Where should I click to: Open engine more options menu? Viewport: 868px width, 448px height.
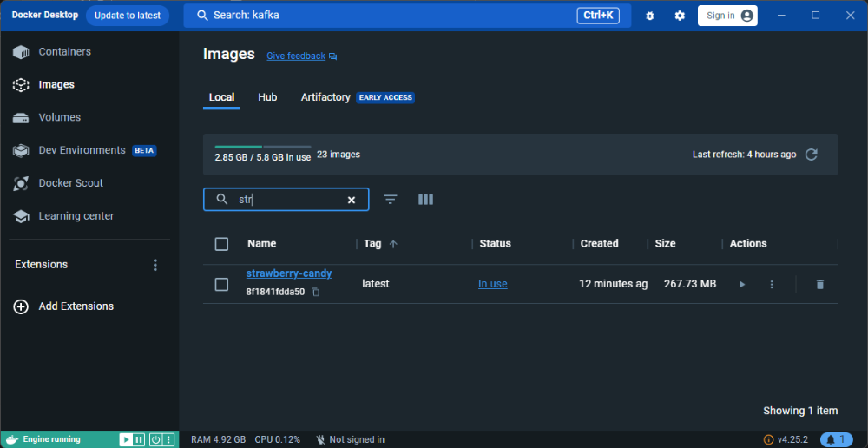(x=169, y=439)
